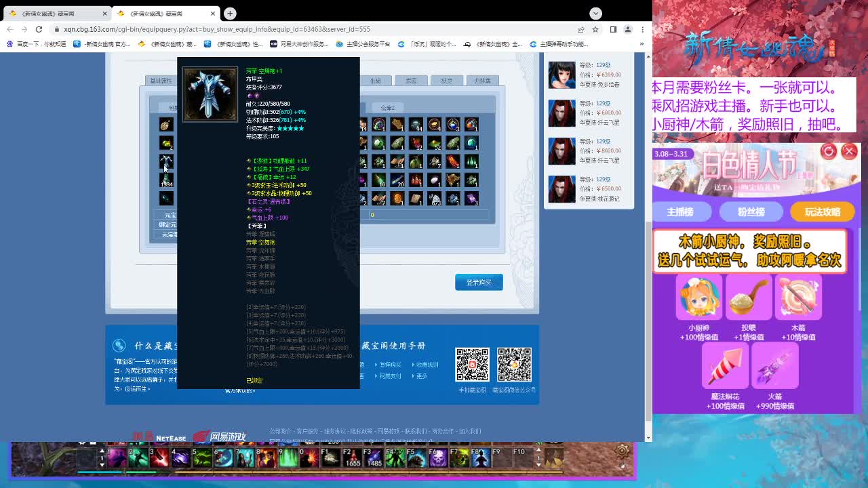
Task: Toggle the browser side panel icon
Action: coord(613,29)
